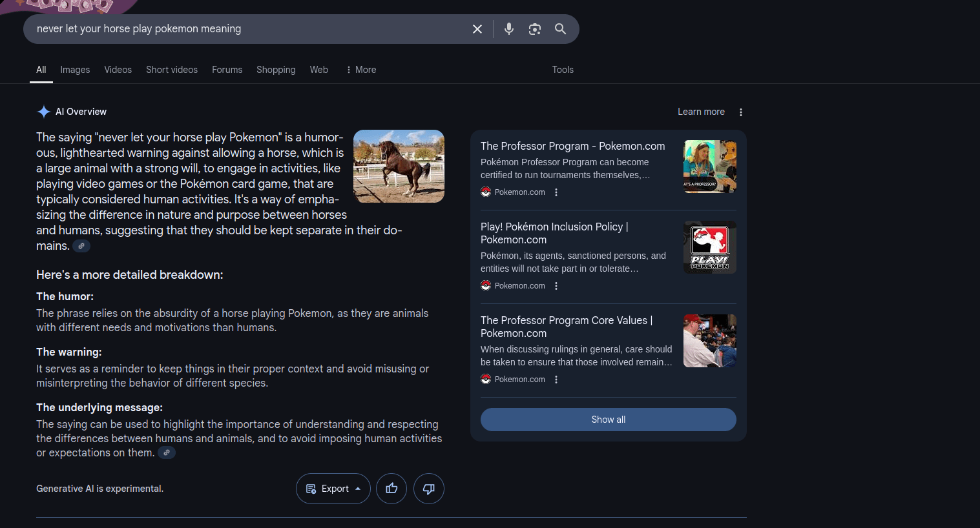Click the 'AI Overview' label
980x528 pixels.
coord(81,112)
